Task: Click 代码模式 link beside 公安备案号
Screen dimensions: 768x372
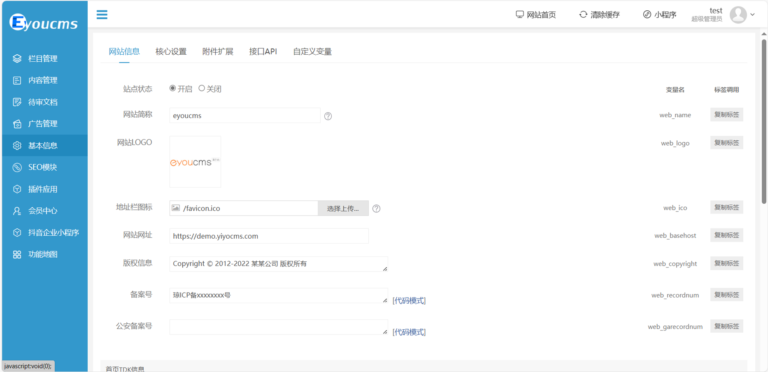Action: tap(409, 332)
